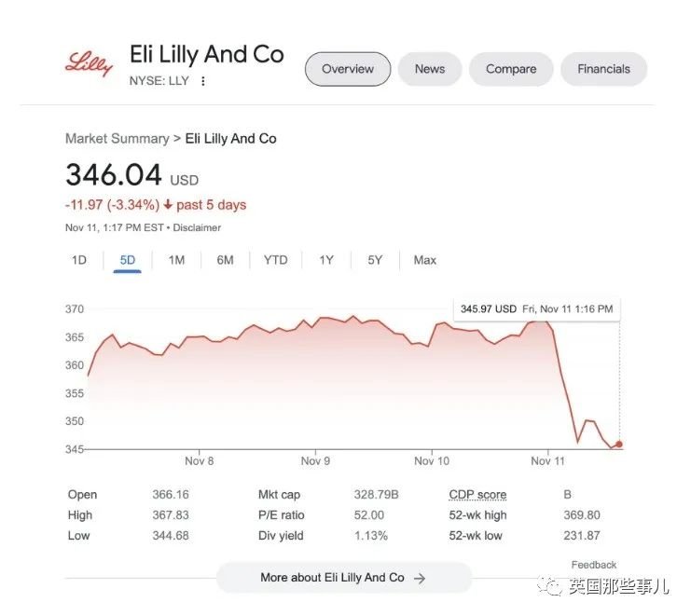Open the three-dot menu beside NYSE: LLY
The width and height of the screenshot is (691, 616).
202,81
